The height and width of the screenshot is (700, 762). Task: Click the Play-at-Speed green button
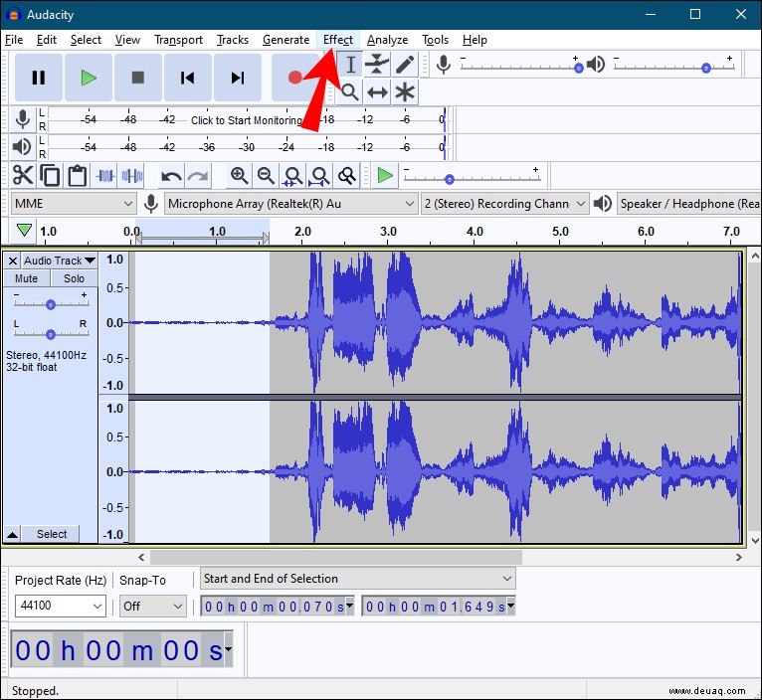385,175
